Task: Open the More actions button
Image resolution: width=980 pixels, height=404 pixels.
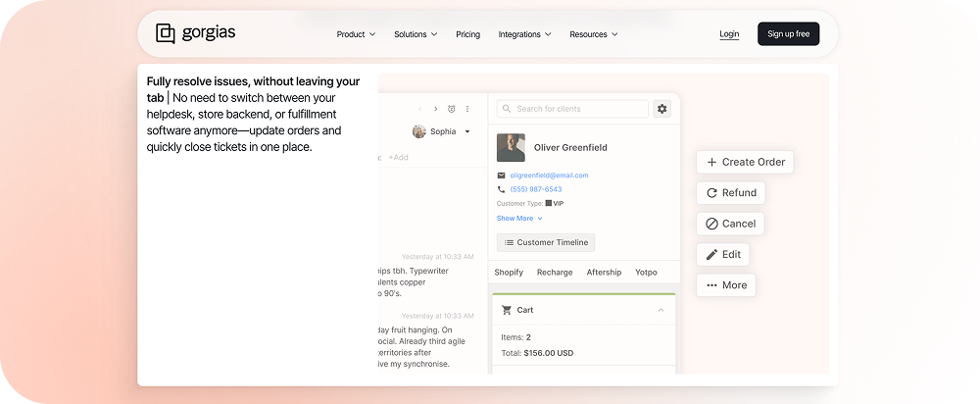Action: click(x=725, y=285)
